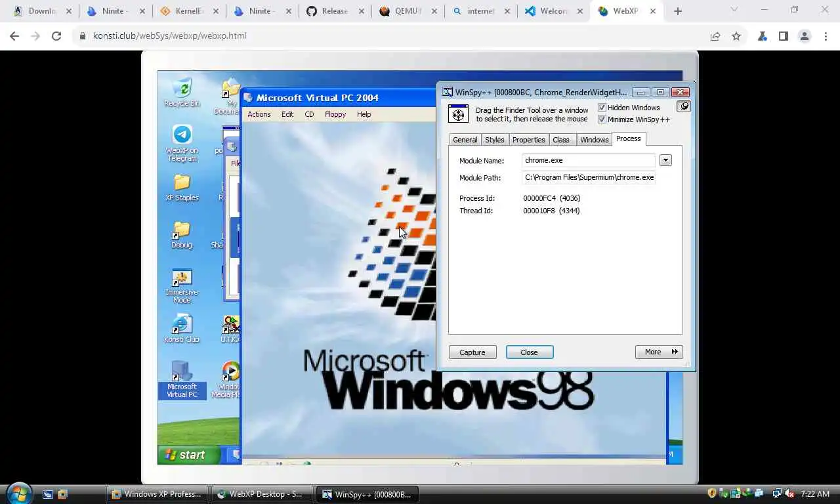840x504 pixels.
Task: Open the CD menu in Virtual PC
Action: tap(309, 114)
